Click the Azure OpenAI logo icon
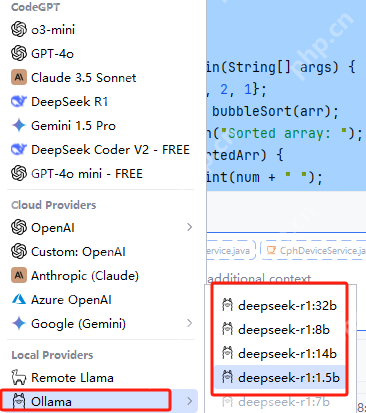366x413 pixels. coord(19,299)
